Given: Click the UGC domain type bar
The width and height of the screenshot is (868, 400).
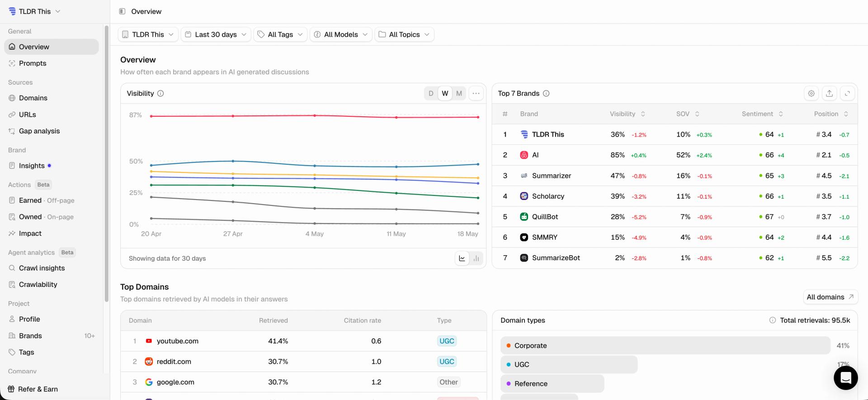Looking at the screenshot, I should click(x=569, y=364).
